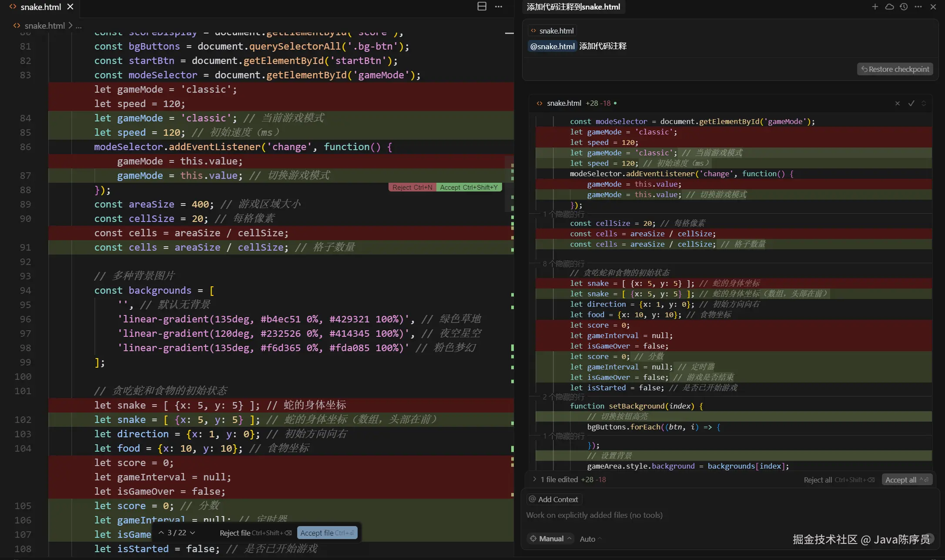This screenshot has width=945, height=560.
Task: Reject snake.html diff with X icon
Action: pos(897,104)
